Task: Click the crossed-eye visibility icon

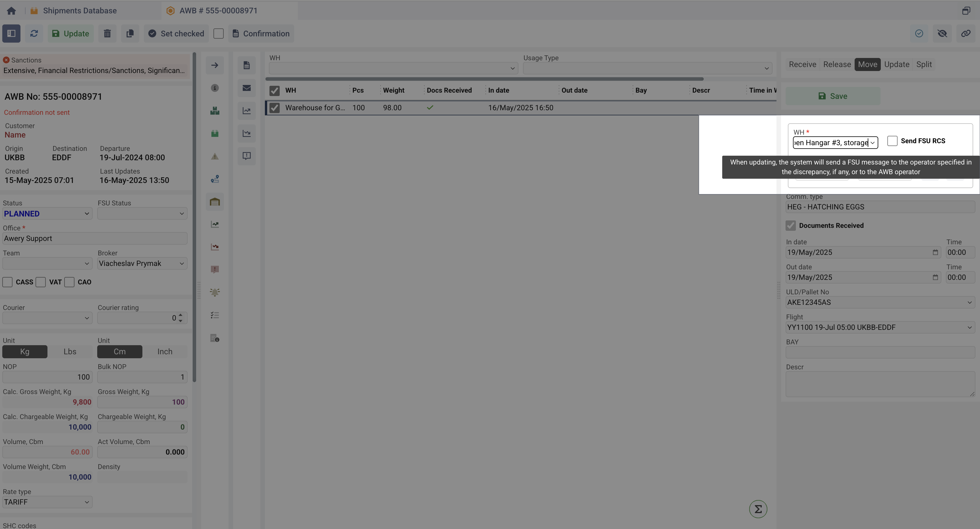Action: (942, 34)
